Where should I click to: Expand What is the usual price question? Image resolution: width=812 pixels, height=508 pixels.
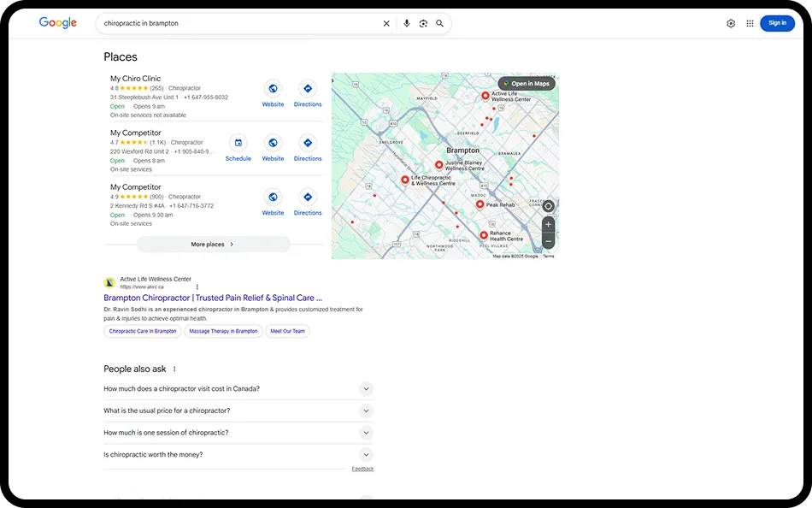click(x=238, y=411)
